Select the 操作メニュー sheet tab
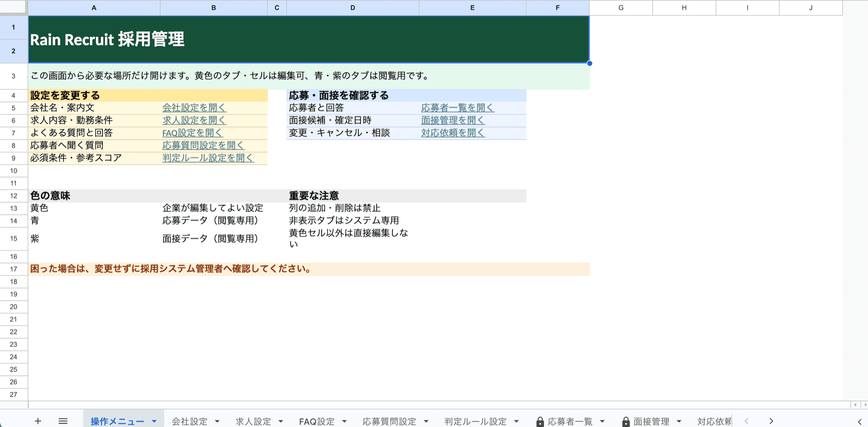This screenshot has width=868, height=427. pyautogui.click(x=117, y=421)
